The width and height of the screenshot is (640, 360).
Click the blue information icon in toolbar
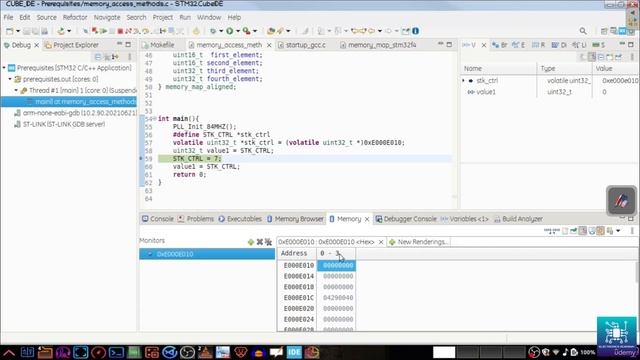pyautogui.click(x=415, y=31)
